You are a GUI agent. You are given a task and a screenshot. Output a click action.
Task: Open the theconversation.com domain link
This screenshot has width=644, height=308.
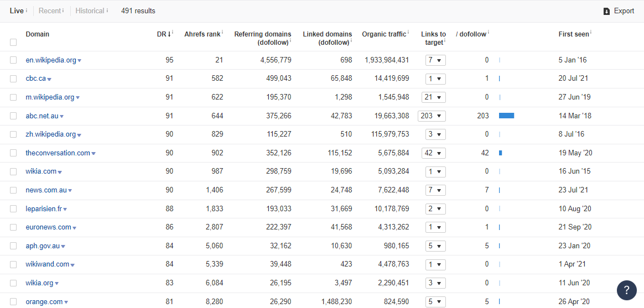[x=58, y=153]
